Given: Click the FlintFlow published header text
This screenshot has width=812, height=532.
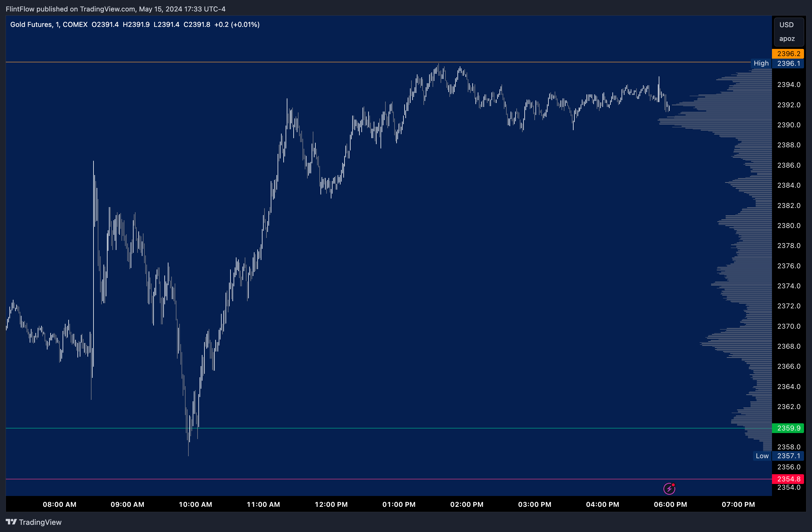Looking at the screenshot, I should click(115, 9).
